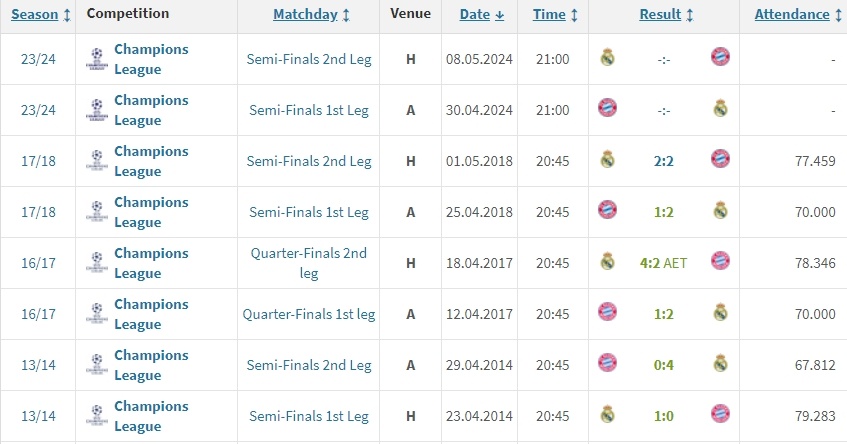Viewport: 847px width, 444px height.
Task: Click Bayern crest in 30.04.2024 row
Action: (607, 109)
